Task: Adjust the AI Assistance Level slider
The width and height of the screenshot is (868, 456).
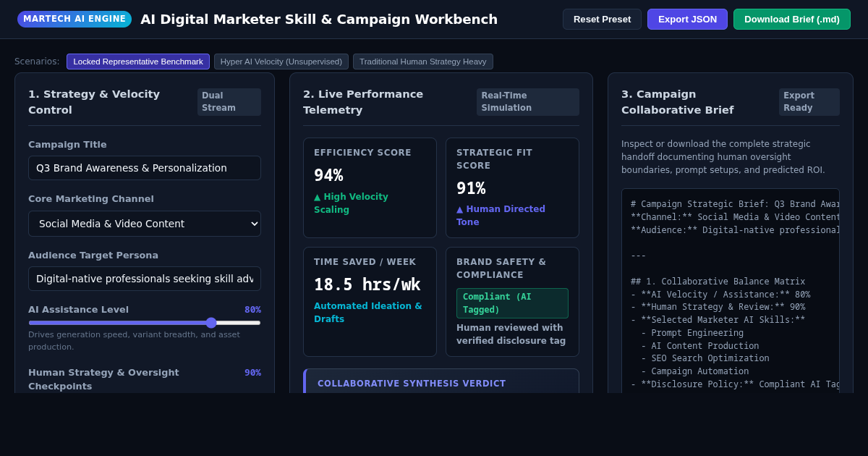Action: point(145,323)
